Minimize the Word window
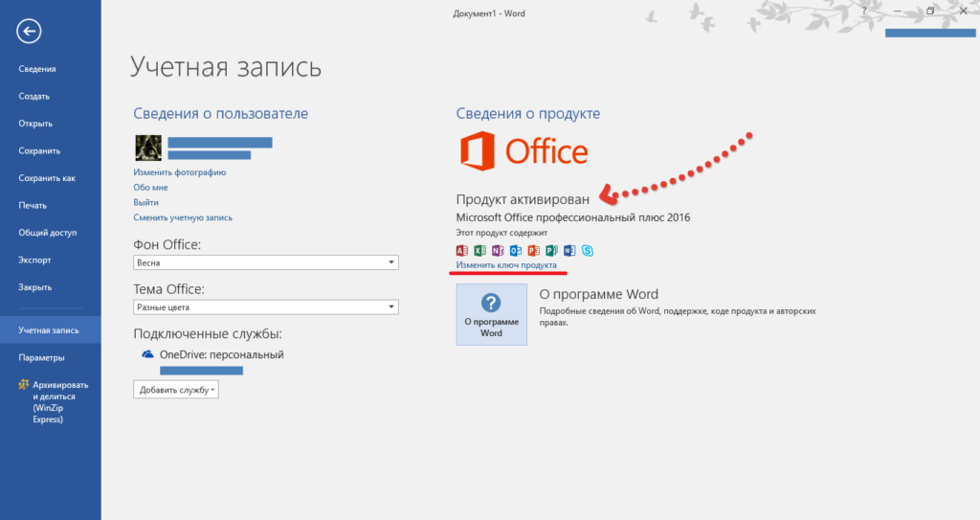 coord(898,11)
